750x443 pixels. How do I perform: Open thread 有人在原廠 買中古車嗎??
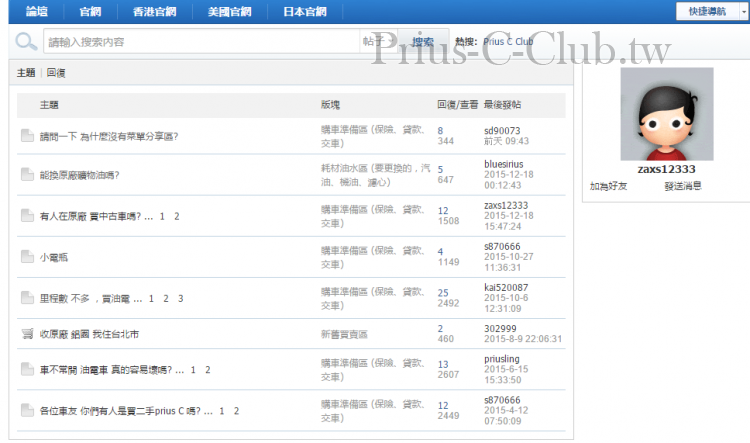(90, 216)
